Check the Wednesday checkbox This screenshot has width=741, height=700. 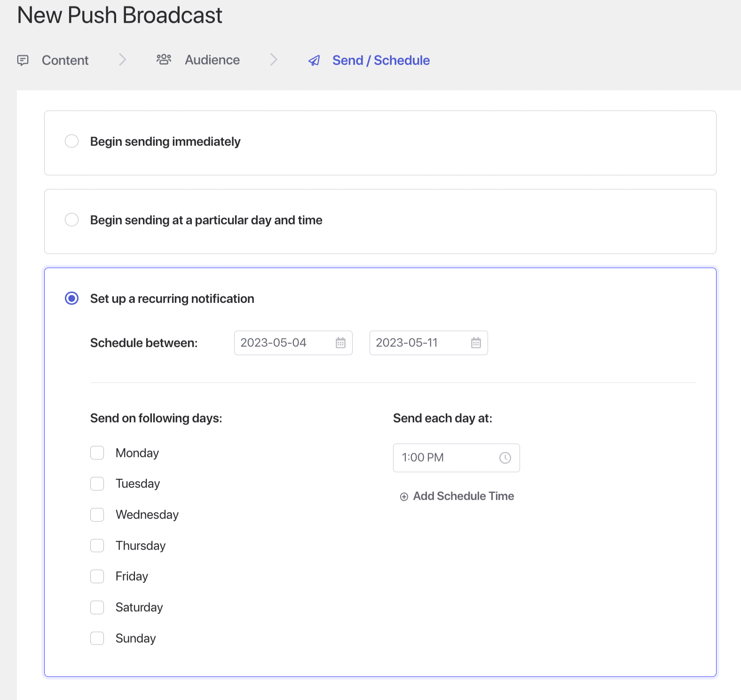point(97,515)
